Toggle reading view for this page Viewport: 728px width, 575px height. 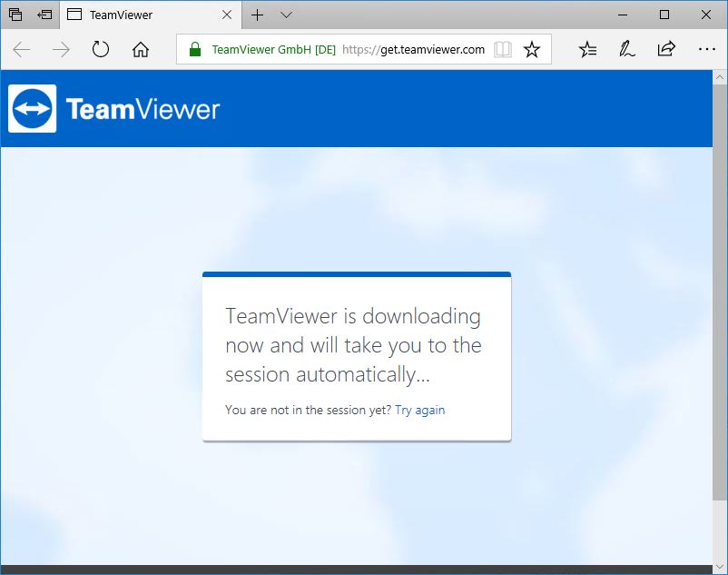[x=502, y=50]
